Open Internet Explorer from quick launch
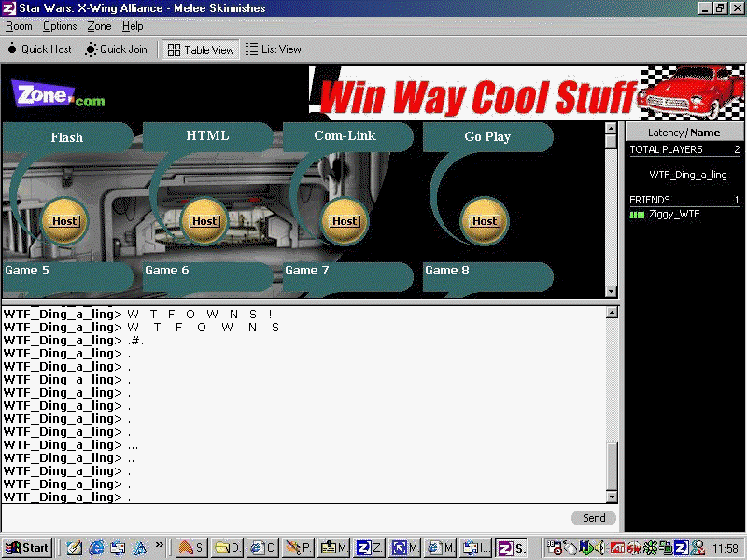 point(96,548)
